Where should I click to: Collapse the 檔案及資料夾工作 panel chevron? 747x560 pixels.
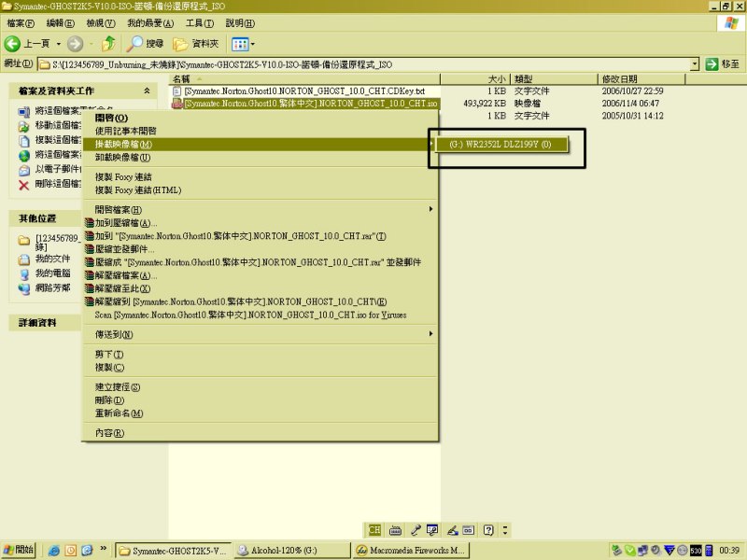[x=147, y=91]
